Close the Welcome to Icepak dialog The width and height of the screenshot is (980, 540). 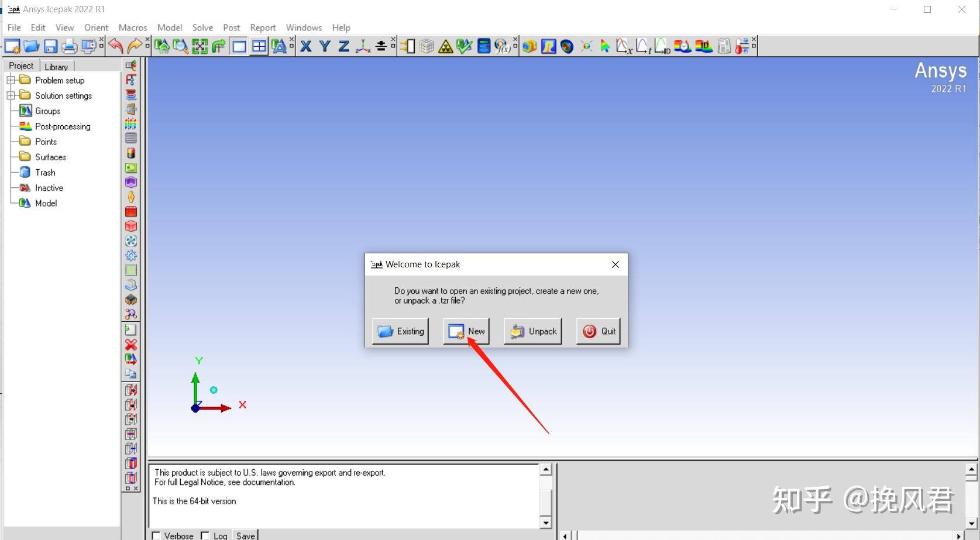click(615, 264)
